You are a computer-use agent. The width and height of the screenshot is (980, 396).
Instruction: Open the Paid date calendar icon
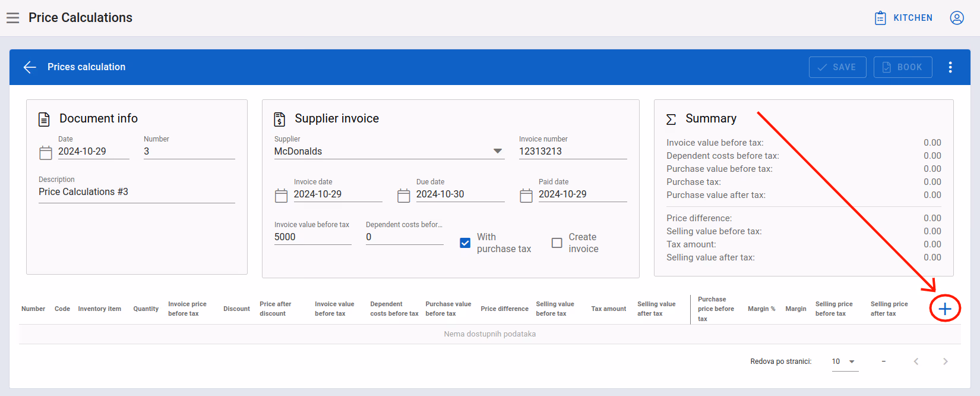[x=526, y=196]
